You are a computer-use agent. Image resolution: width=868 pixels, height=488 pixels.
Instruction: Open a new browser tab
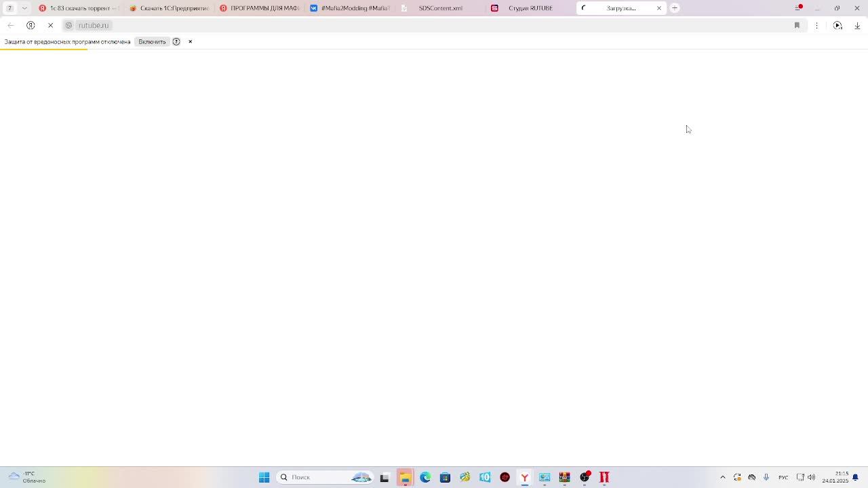675,8
